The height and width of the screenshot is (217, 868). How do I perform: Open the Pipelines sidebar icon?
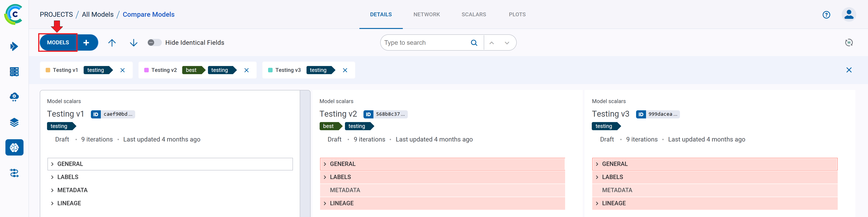pos(14,97)
